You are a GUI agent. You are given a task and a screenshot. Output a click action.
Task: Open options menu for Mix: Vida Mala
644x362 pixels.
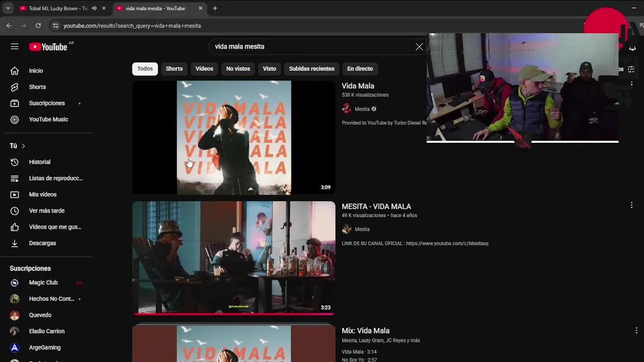pos(636,330)
